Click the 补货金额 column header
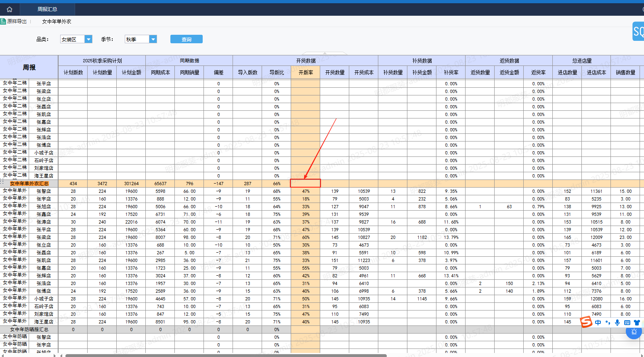The image size is (644, 357). [422, 72]
